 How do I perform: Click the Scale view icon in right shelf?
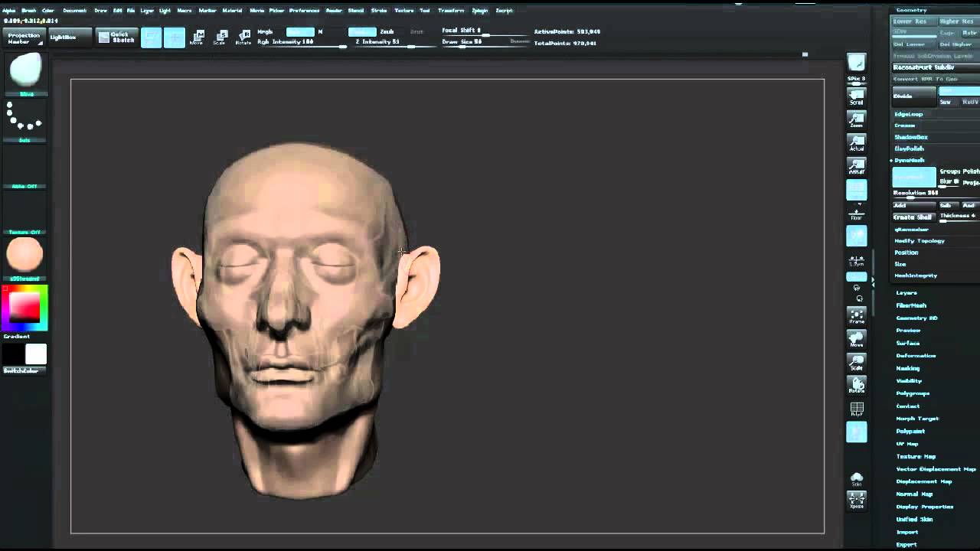(x=857, y=362)
